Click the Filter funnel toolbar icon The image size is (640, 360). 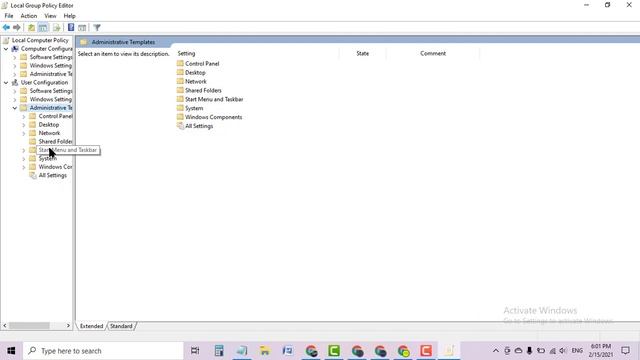(x=97, y=28)
